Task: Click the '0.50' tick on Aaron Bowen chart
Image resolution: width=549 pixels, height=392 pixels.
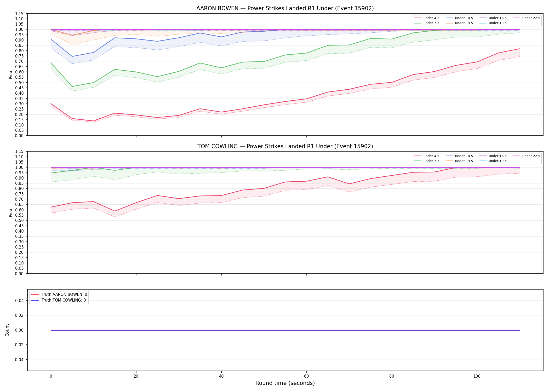Action: pyautogui.click(x=19, y=83)
